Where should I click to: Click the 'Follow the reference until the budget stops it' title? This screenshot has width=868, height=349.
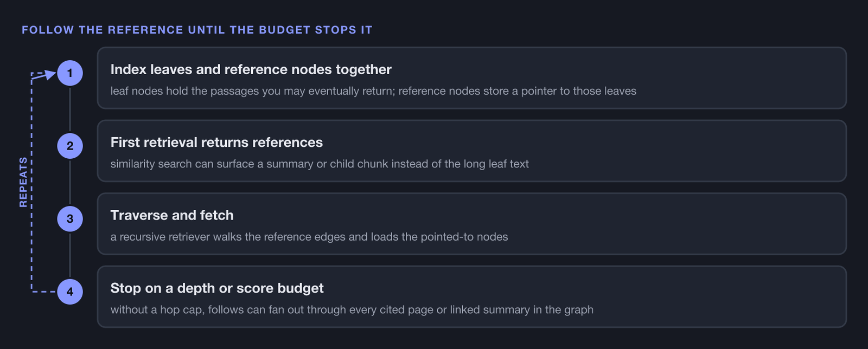click(197, 30)
